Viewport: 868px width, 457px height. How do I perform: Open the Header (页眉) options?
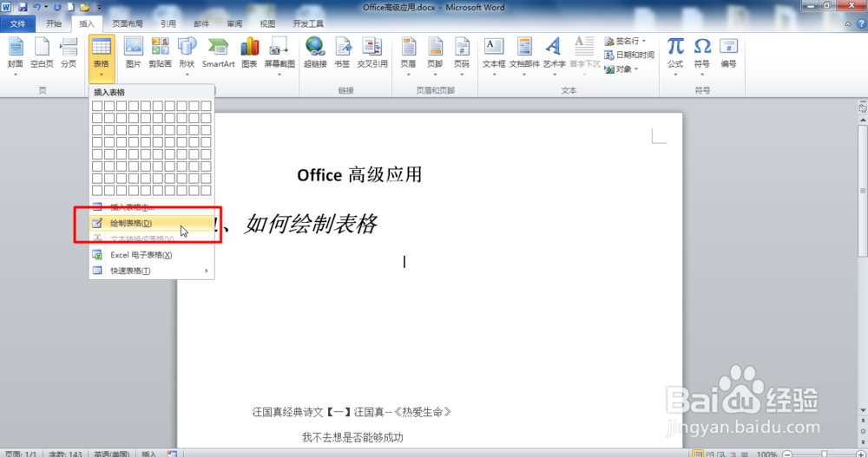click(x=408, y=56)
